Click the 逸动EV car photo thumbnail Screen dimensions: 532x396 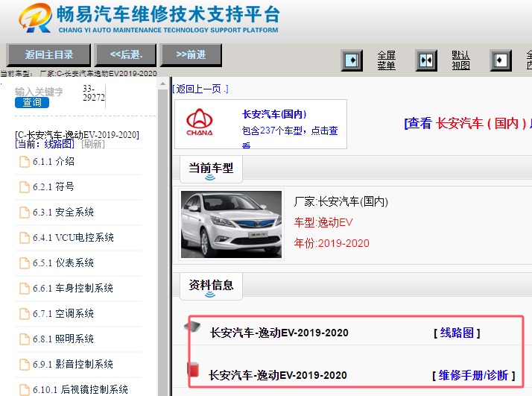pos(232,224)
